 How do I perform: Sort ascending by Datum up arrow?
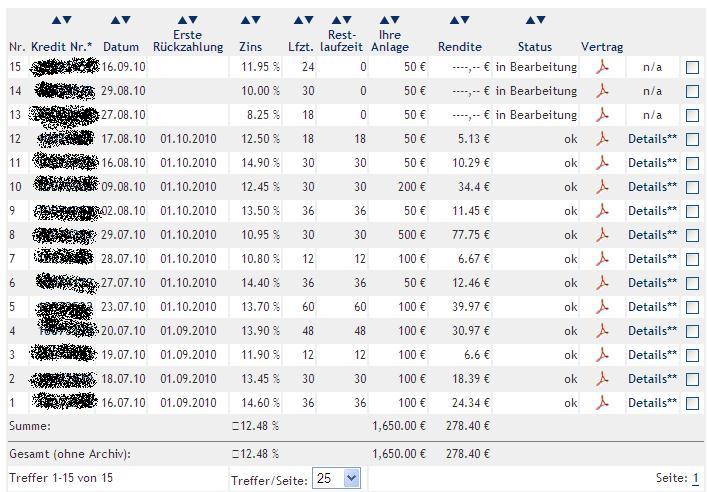click(x=115, y=20)
